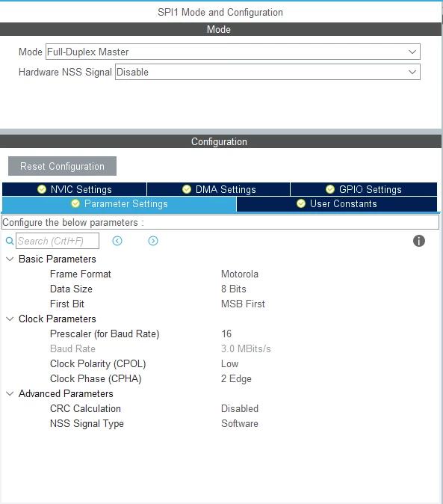This screenshot has height=504, width=443.
Task: Collapse the Basic Parameters group
Action: [x=10, y=259]
